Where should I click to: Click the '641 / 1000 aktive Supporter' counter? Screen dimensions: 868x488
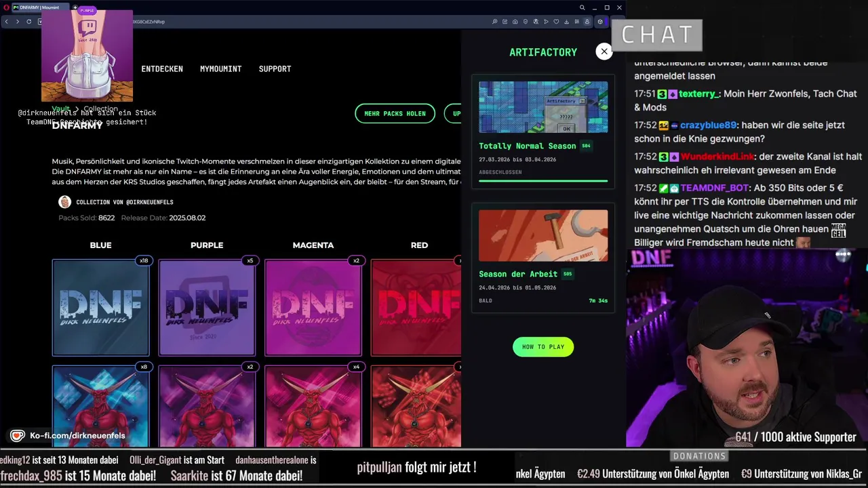click(x=795, y=437)
